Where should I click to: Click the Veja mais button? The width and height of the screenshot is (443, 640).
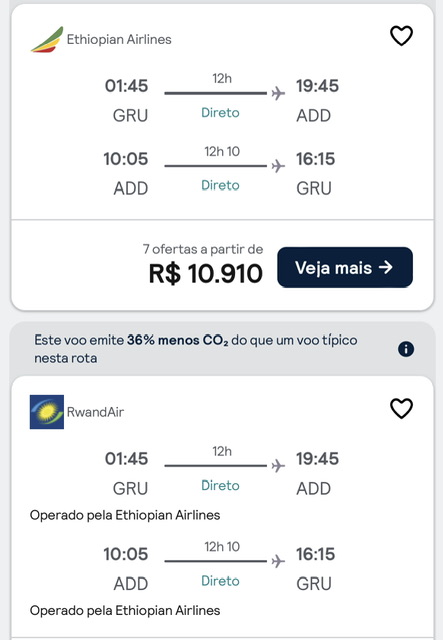point(345,267)
